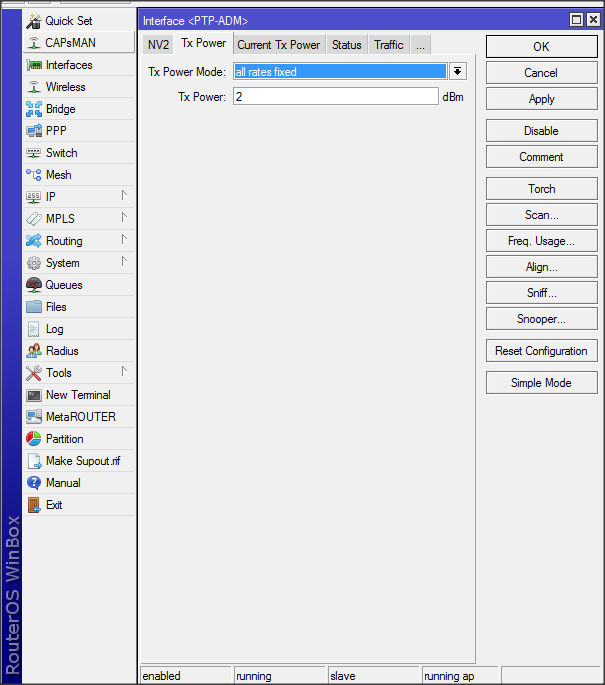Image resolution: width=605 pixels, height=685 pixels.
Task: Open the PPP computers icon
Action: tap(34, 131)
